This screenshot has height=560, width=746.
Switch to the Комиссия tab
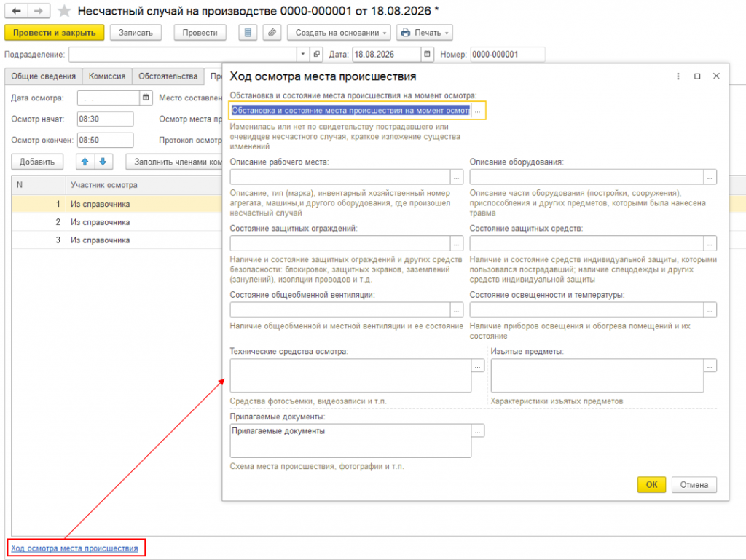coord(107,76)
